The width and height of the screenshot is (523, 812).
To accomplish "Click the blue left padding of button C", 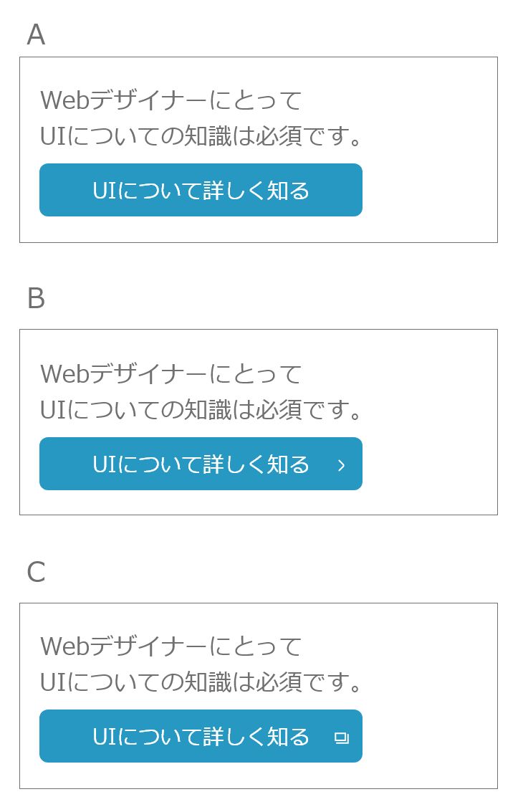I will (x=66, y=736).
